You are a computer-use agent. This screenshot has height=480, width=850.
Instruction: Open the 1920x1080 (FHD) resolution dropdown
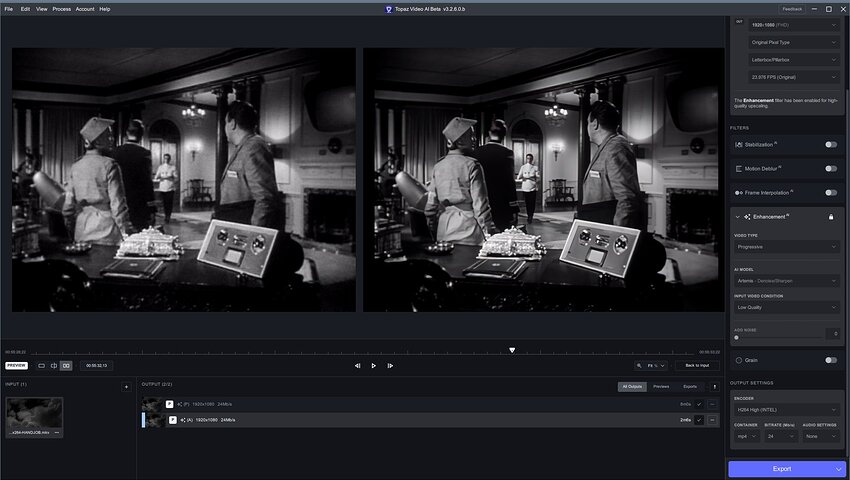(794, 25)
